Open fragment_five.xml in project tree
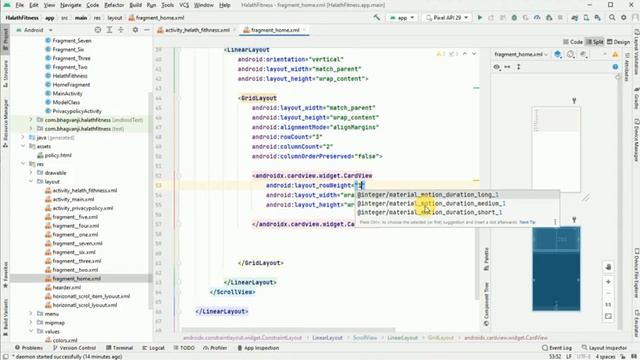This screenshot has width=640, height=360. 75,217
